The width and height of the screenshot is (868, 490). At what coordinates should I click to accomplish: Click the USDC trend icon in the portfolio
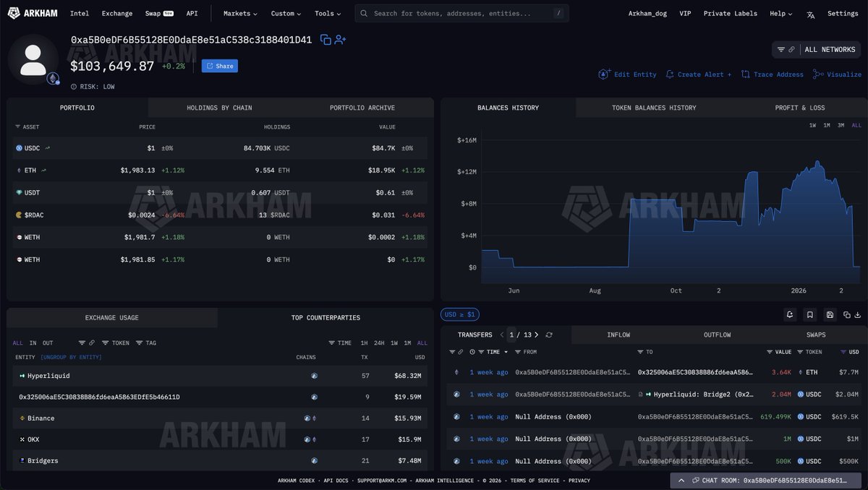tap(48, 148)
